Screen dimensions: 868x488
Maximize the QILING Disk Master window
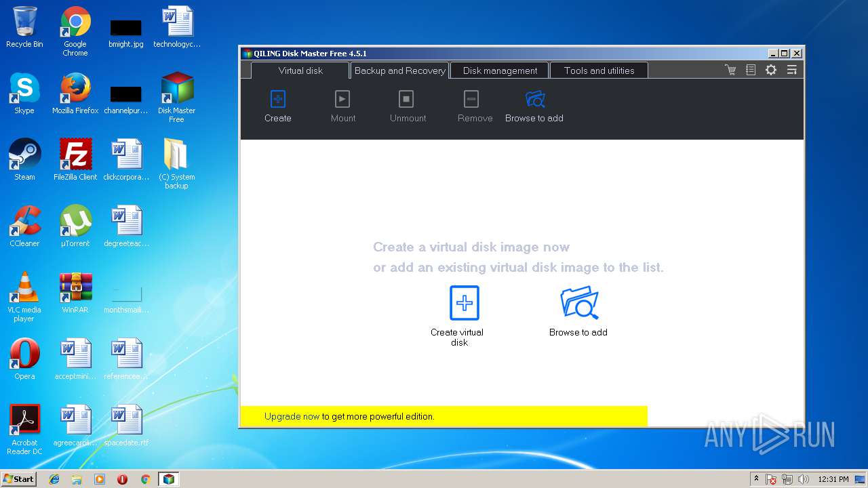click(x=785, y=54)
